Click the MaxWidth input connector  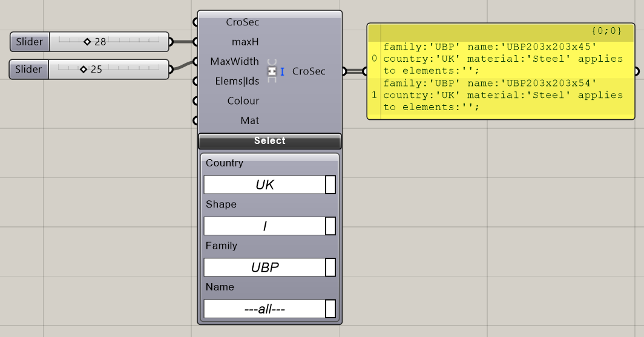pyautogui.click(x=195, y=62)
